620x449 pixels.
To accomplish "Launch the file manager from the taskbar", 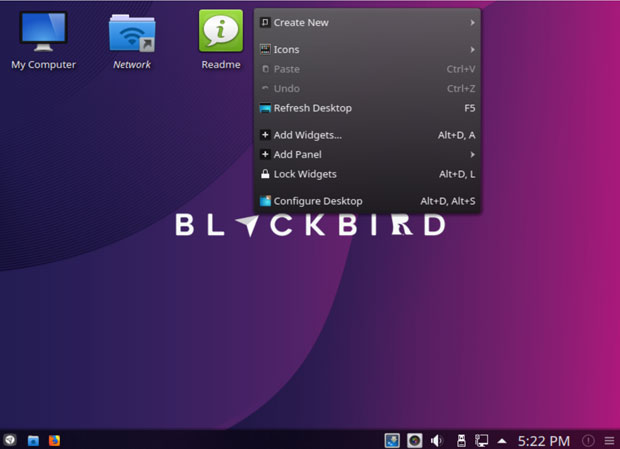I will pyautogui.click(x=33, y=440).
